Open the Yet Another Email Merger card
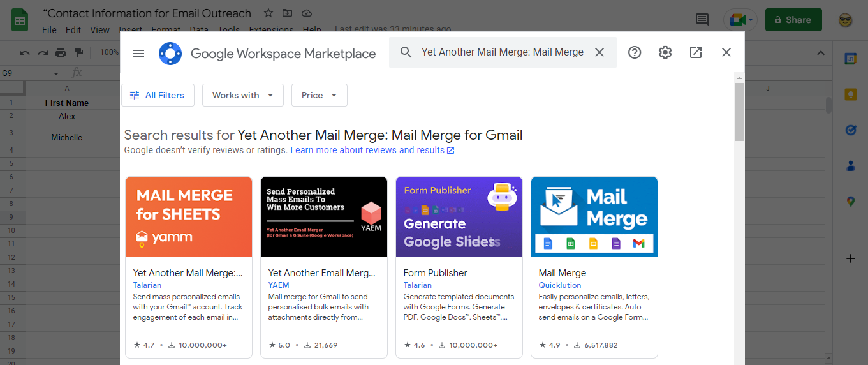Image resolution: width=868 pixels, height=365 pixels. point(324,267)
